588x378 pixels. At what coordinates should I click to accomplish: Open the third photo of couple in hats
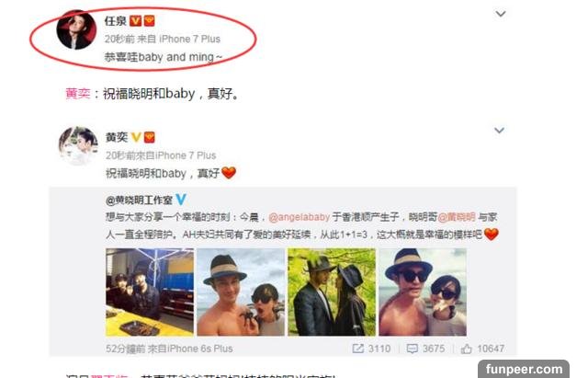pos(332,292)
